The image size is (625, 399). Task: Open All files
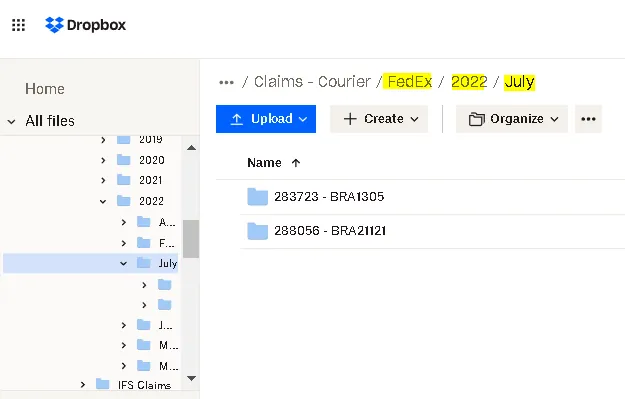pos(50,121)
